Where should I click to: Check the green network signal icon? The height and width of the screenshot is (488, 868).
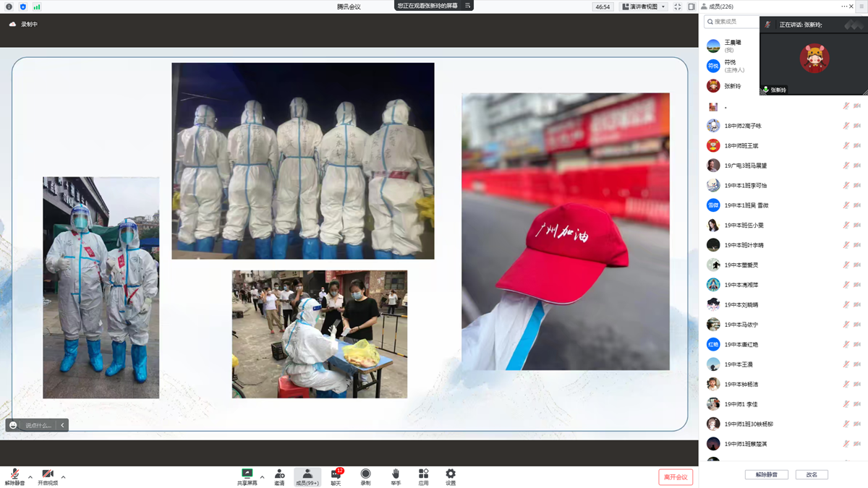[37, 7]
